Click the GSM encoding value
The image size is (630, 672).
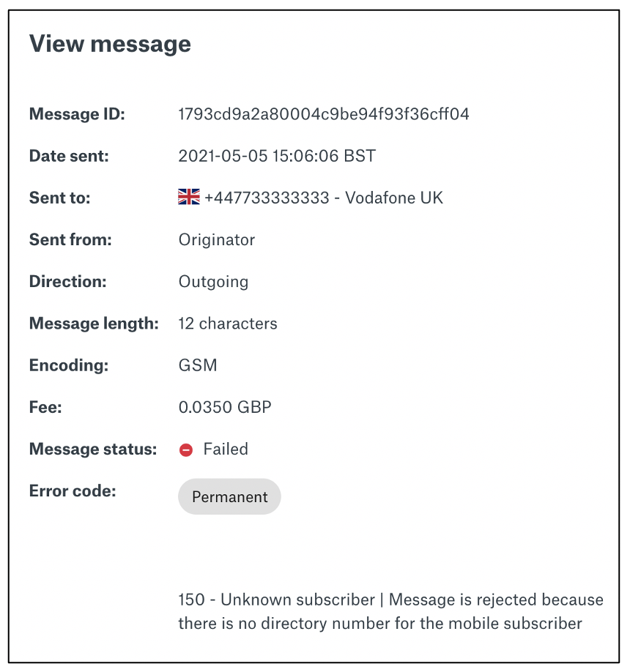pos(198,365)
